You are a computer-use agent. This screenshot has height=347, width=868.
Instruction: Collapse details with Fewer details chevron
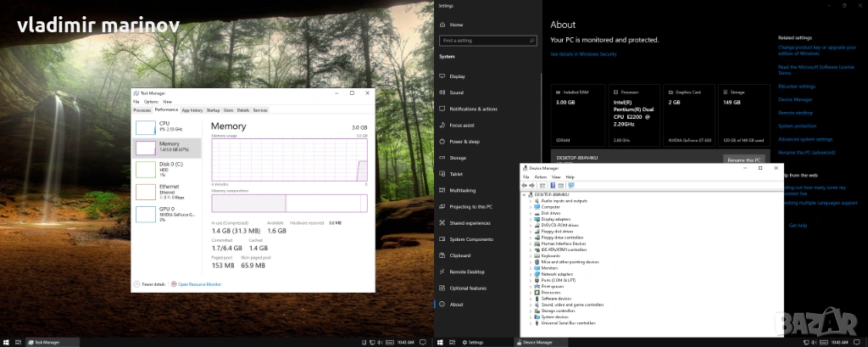click(137, 284)
